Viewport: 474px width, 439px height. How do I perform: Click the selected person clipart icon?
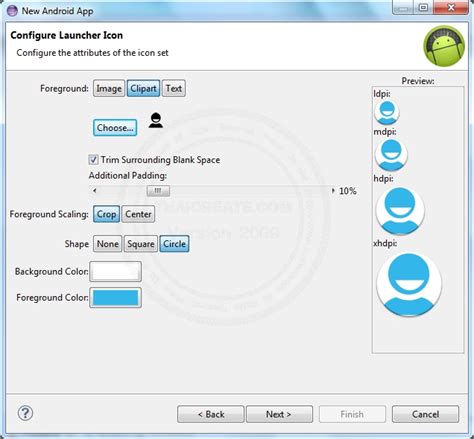(x=156, y=120)
